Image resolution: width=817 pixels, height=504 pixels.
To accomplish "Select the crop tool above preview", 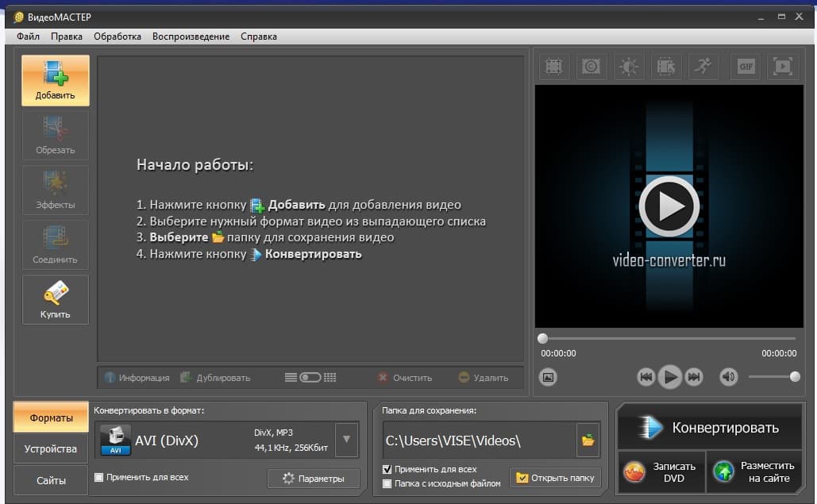I will [x=554, y=66].
